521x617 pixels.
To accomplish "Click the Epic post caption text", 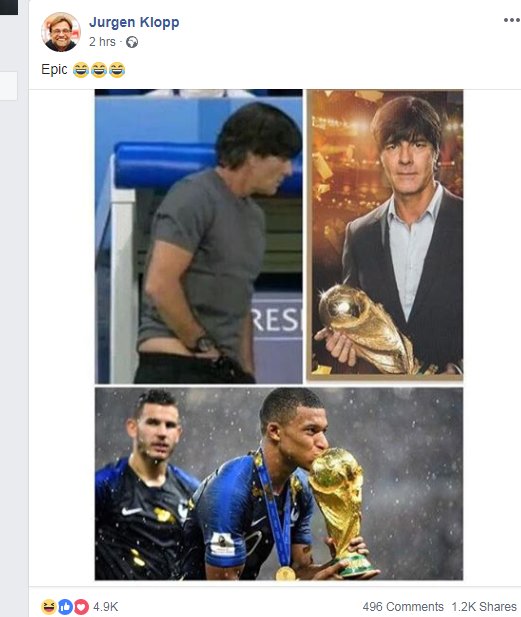I will [x=54, y=70].
